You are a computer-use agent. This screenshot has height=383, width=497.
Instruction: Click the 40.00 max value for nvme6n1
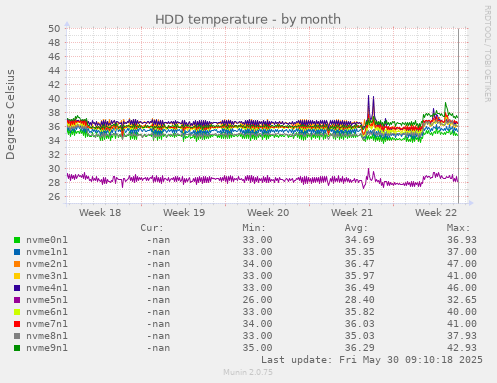[462, 312]
